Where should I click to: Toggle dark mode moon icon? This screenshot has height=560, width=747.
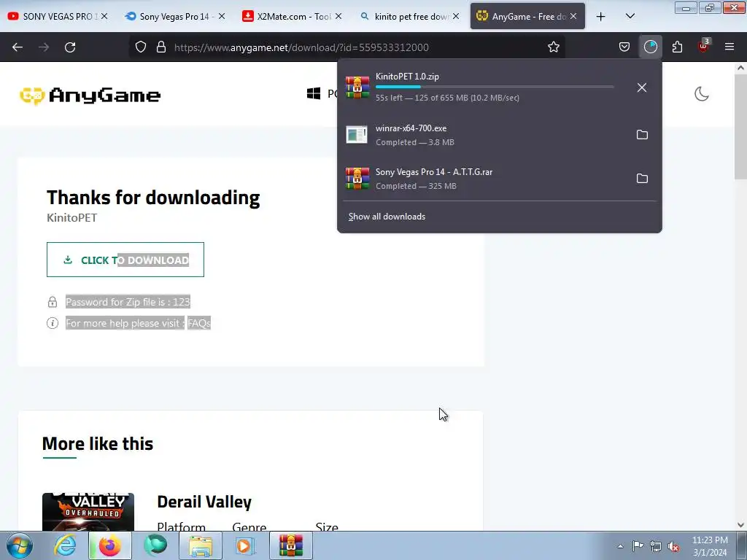click(x=702, y=94)
